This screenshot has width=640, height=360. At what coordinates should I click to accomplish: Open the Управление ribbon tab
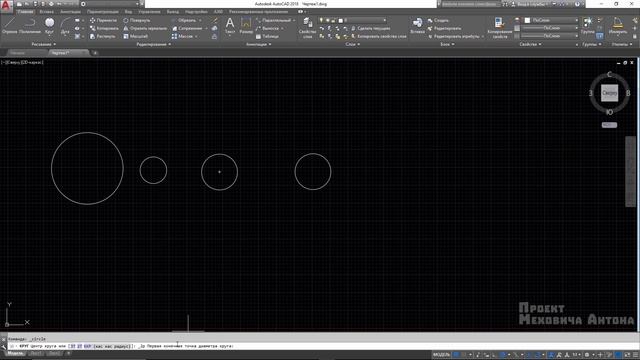tap(149, 12)
